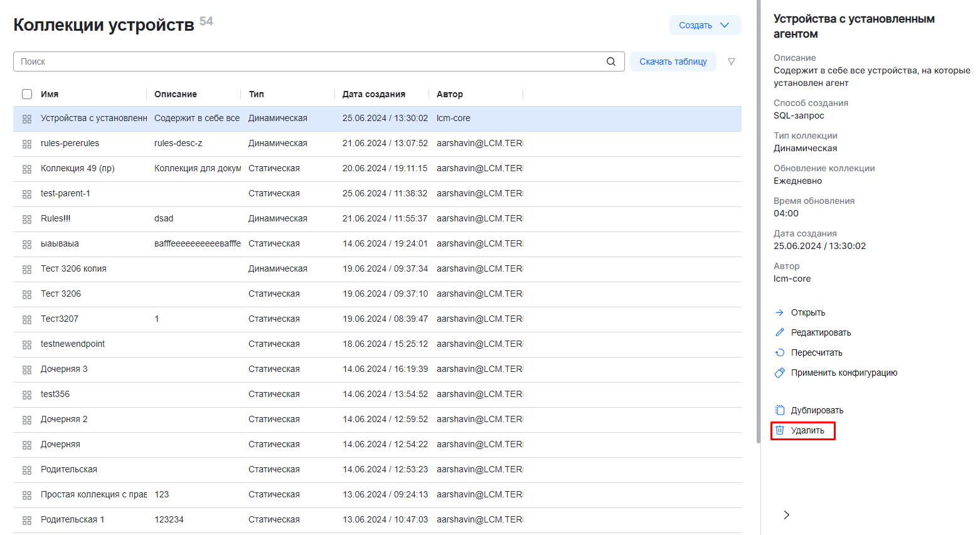Click the grid icon of rules-pererules row
The image size is (980, 535).
point(27,144)
